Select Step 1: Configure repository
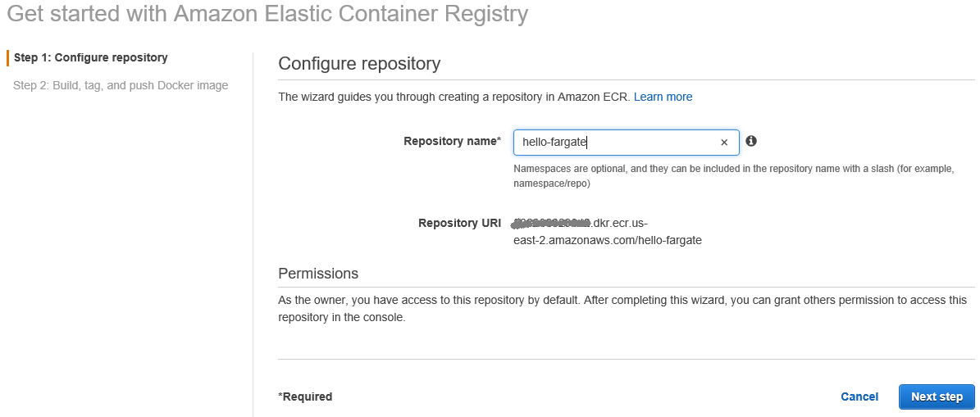The image size is (980, 417). pos(91,57)
